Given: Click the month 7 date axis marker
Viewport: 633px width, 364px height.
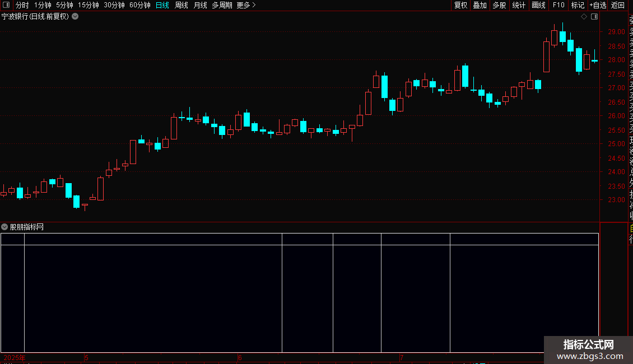Looking at the screenshot, I should (x=401, y=357).
